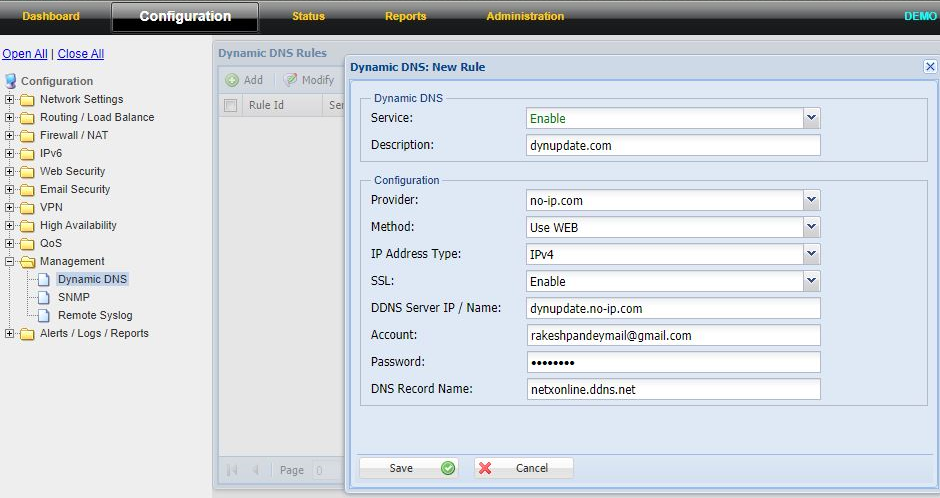Viewport: 940px width, 498px height.
Task: Click the Dynamic DNS page icon
Action: (x=44, y=280)
